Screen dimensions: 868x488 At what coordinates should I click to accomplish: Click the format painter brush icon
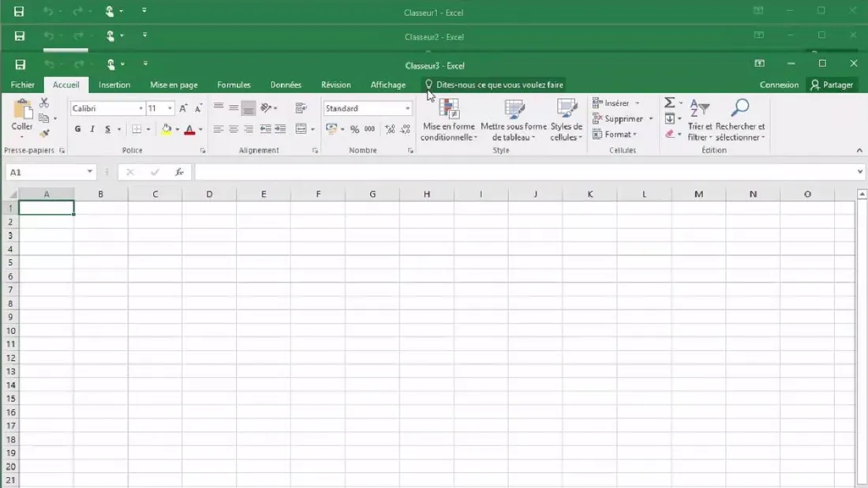[x=44, y=133]
